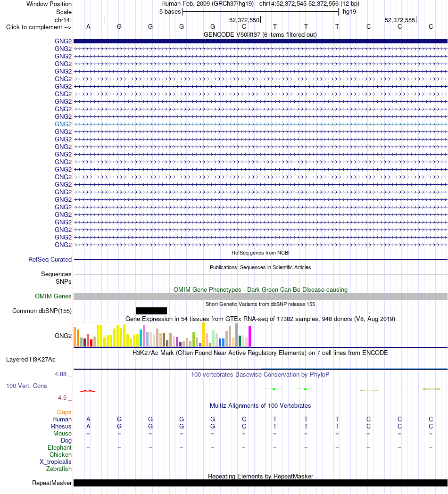Image resolution: width=448 pixels, height=494 pixels.
Task: Click the 'Click to complement -->' label
Action: tap(39, 27)
